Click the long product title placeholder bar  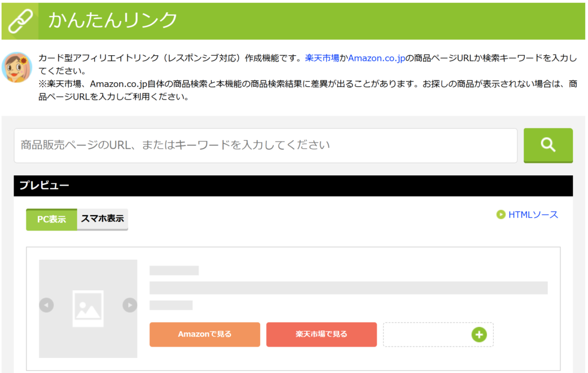(x=348, y=288)
